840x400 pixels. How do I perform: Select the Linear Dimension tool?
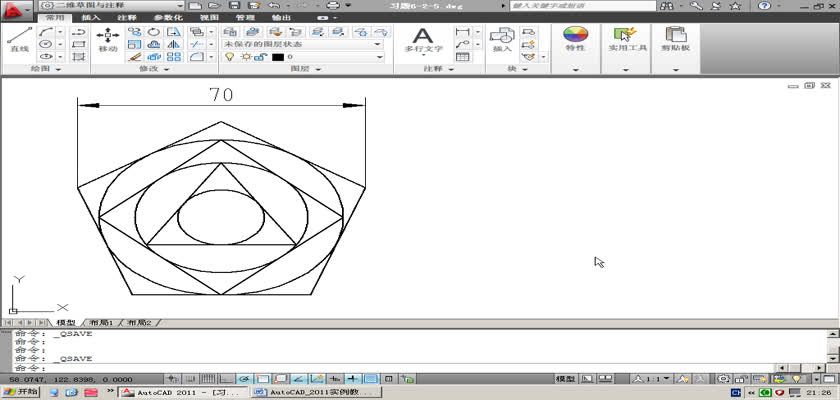462,32
